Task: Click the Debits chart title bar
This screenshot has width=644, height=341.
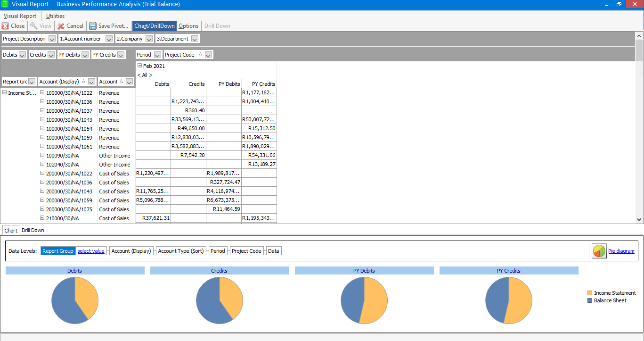Action: click(75, 271)
